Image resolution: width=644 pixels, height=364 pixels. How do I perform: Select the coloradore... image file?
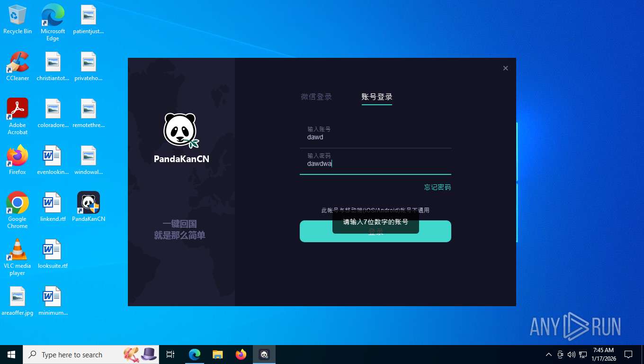tap(53, 113)
